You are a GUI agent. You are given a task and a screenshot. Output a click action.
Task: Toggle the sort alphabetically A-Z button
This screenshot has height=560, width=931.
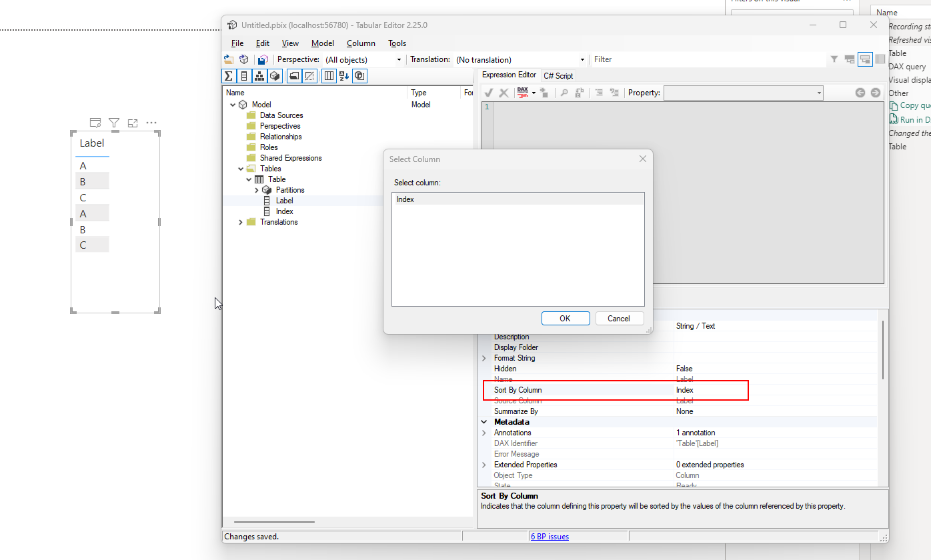(344, 76)
